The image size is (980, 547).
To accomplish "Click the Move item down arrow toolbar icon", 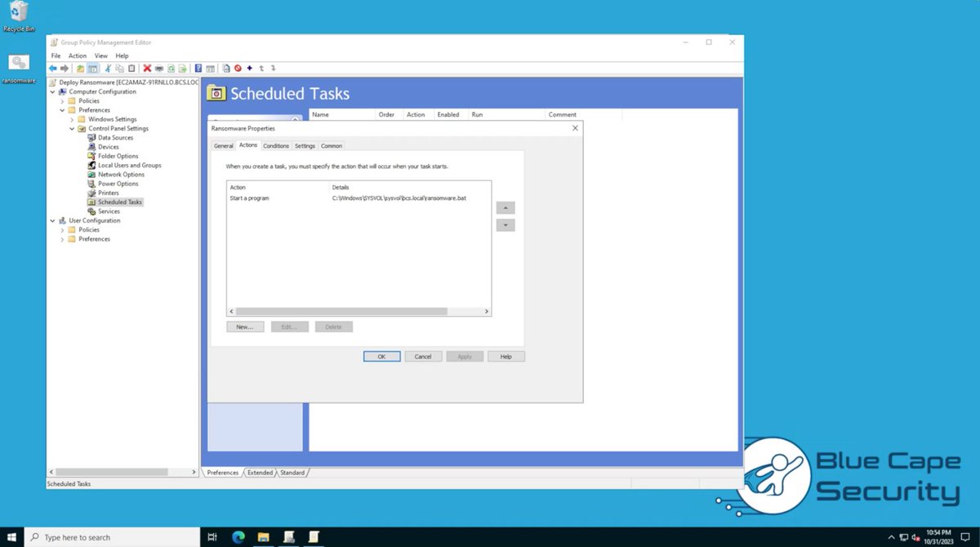I will [273, 69].
